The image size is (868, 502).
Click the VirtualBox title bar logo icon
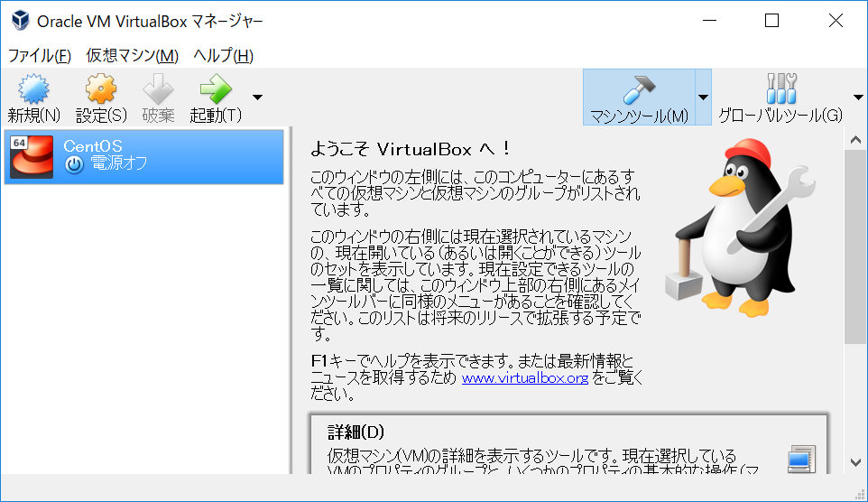[x=21, y=21]
